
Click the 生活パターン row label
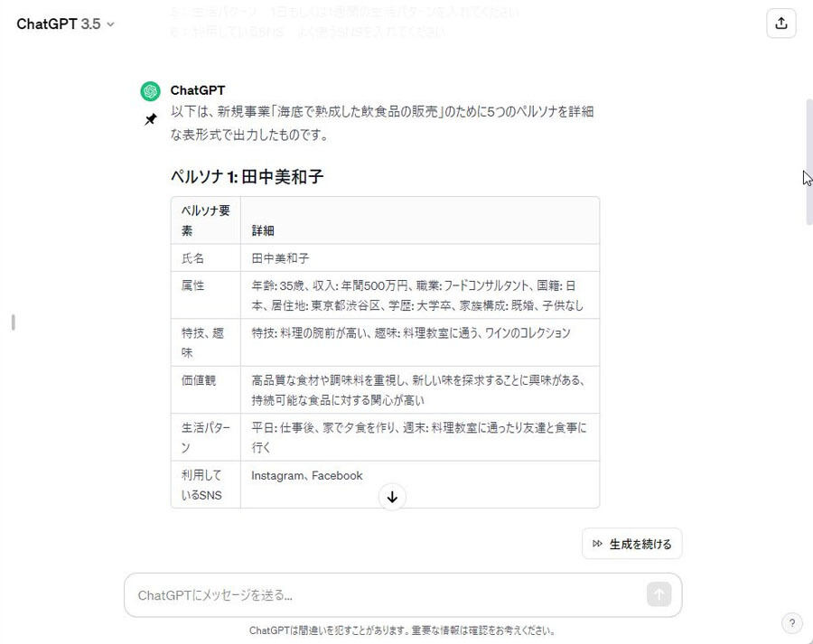[x=206, y=437]
